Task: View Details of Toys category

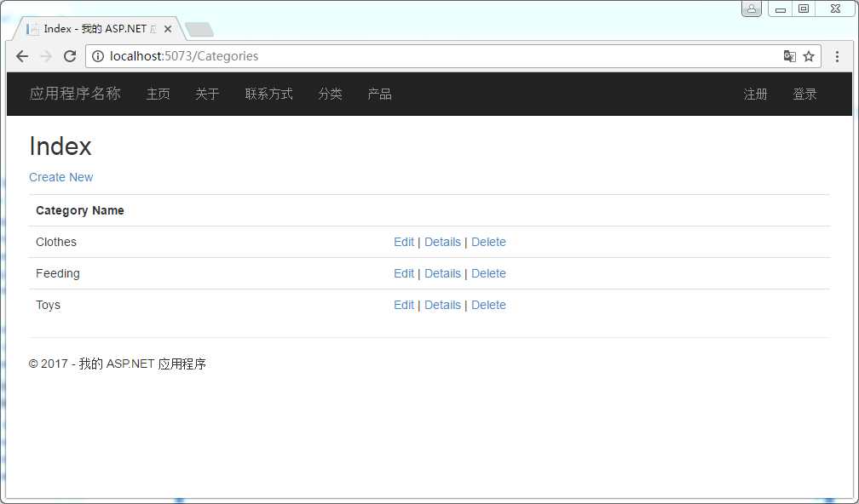Action: click(442, 306)
